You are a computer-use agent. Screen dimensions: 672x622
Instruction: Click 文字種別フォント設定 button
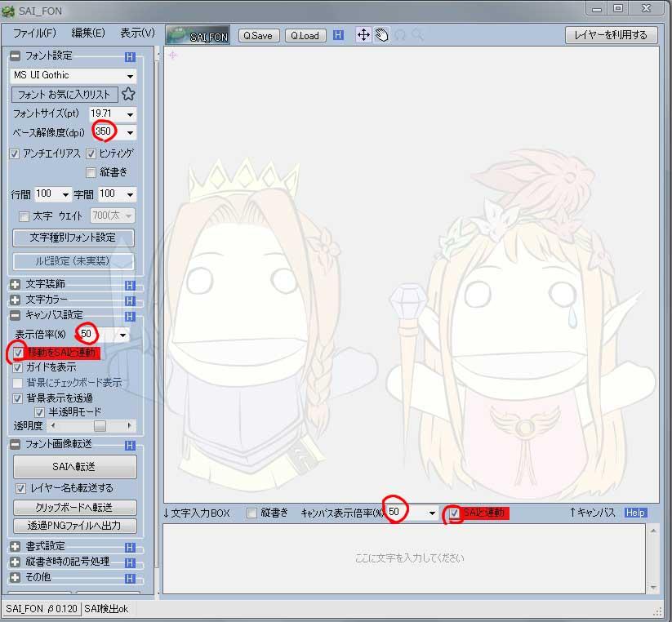[73, 238]
